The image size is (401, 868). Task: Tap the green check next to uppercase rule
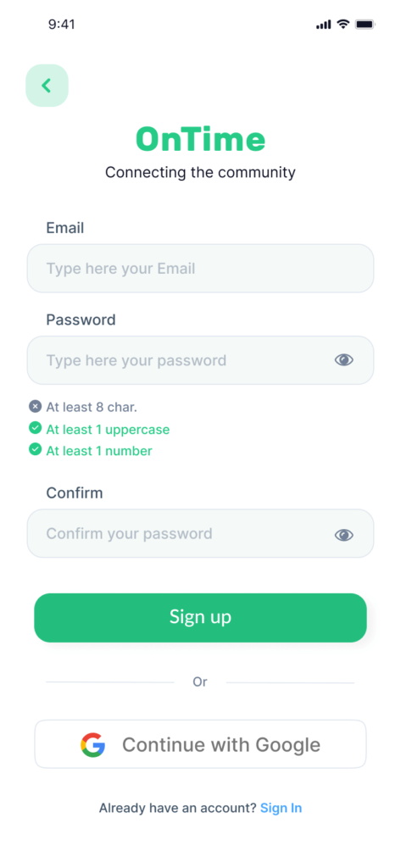click(36, 428)
